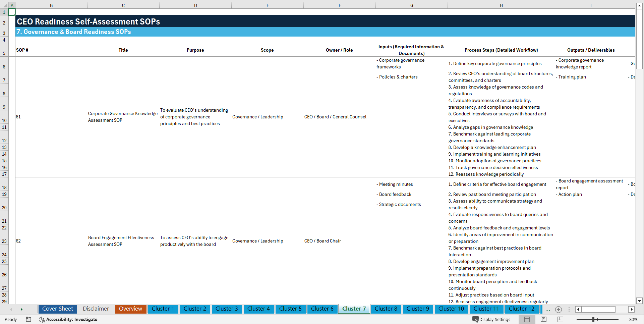Viewport: 644px width, 324px height.
Task: Click the Accessibility: Investigate checker
Action: pos(68,319)
